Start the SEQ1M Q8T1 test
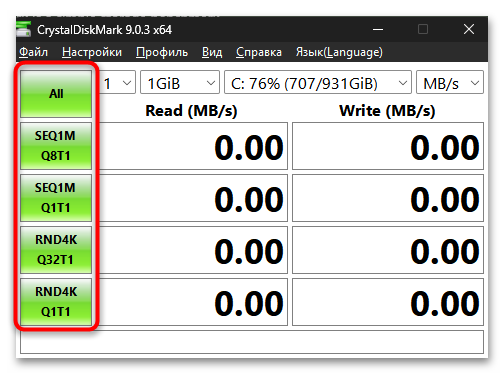504x374 pixels. click(x=56, y=146)
